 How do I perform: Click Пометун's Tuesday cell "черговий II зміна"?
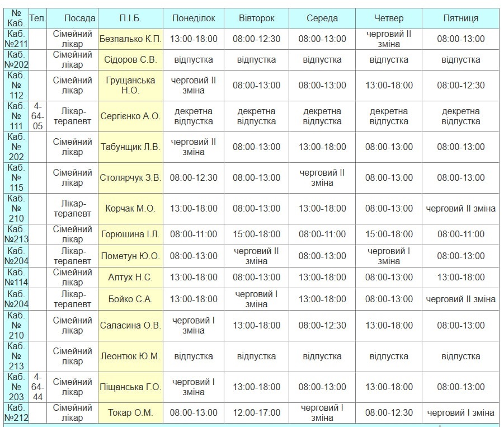[x=257, y=256]
